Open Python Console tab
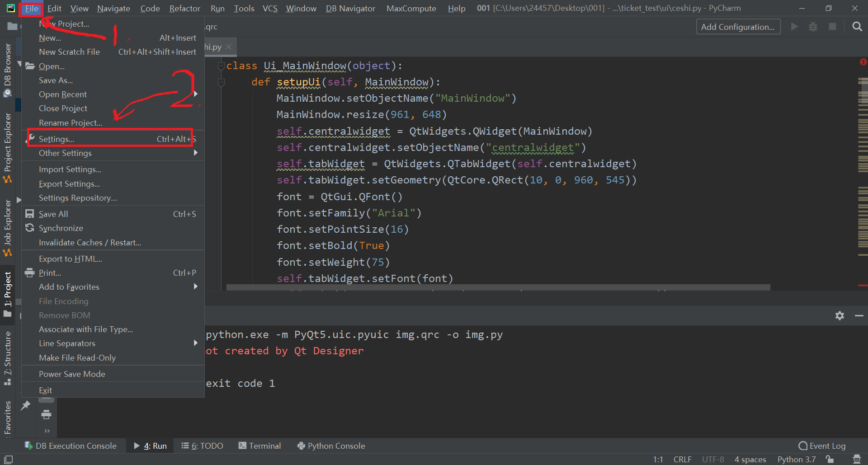Viewport: 868px width, 465px height. [331, 446]
